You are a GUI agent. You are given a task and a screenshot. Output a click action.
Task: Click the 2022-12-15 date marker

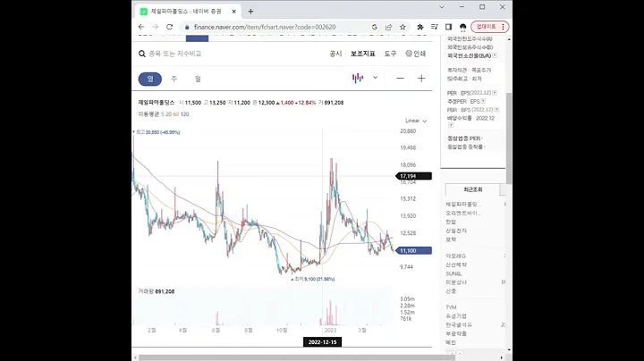coord(322,342)
